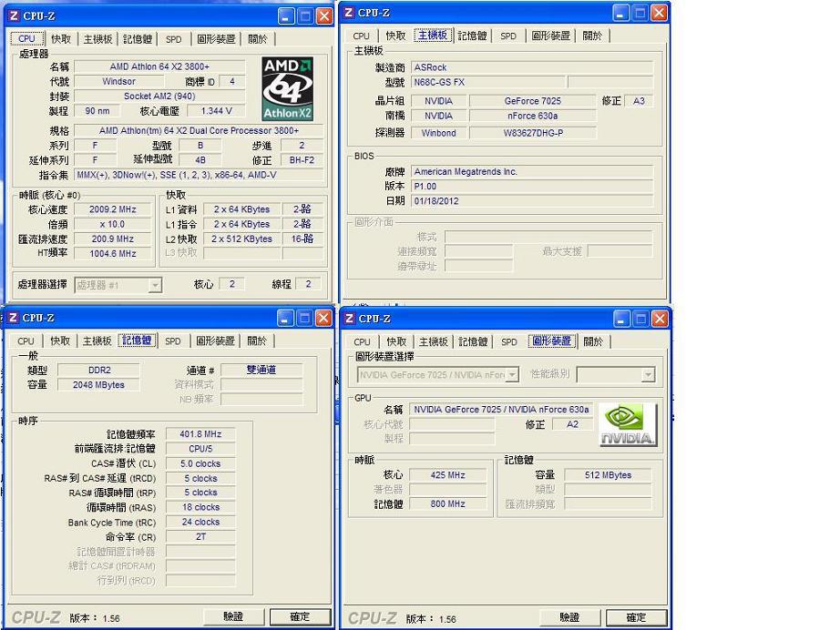The width and height of the screenshot is (840, 630).
Task: Open 圖形裝置 tab in the Athlon CPU window
Action: (x=216, y=39)
